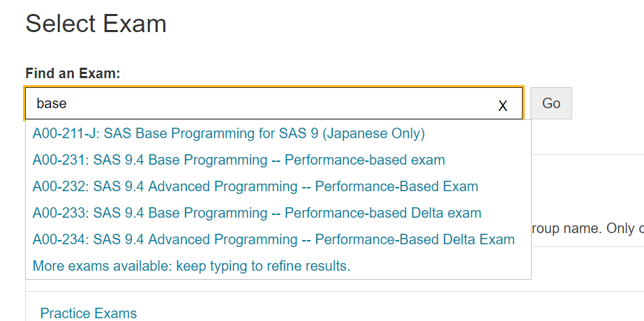
Task: Submit the exam search using Go
Action: tap(551, 103)
